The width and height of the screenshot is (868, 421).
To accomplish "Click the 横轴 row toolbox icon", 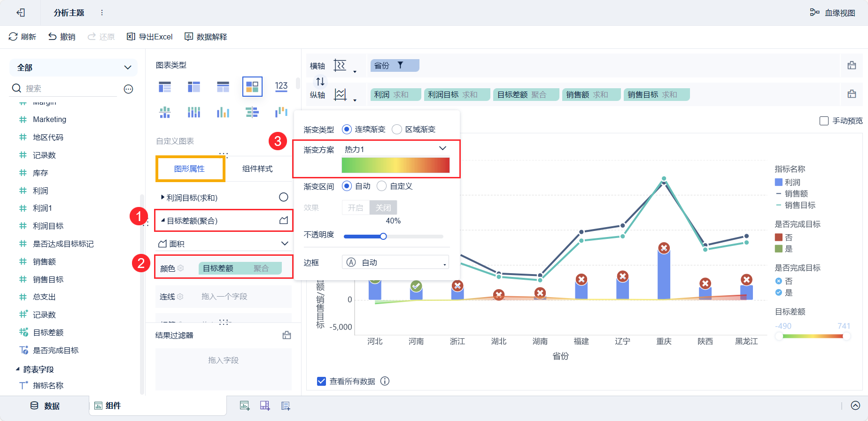I will coord(852,66).
